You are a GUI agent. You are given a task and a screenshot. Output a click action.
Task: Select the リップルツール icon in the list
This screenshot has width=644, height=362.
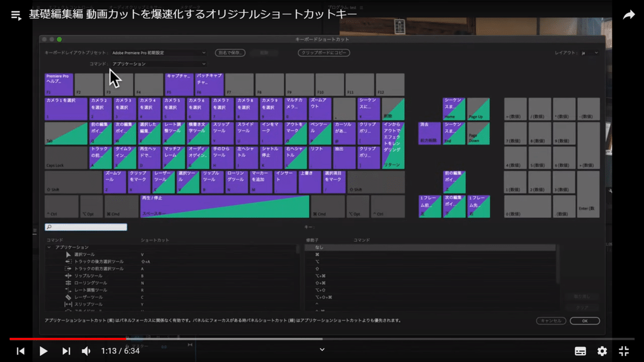[68, 276]
